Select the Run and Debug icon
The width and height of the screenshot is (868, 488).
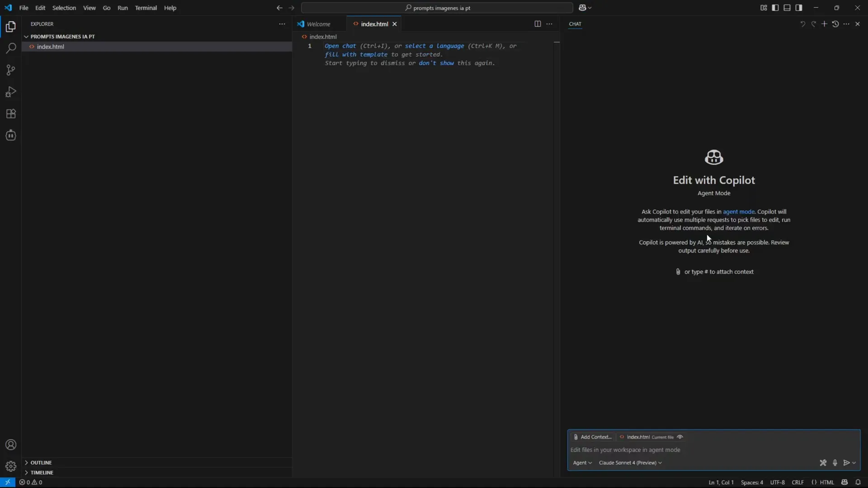coord(11,92)
